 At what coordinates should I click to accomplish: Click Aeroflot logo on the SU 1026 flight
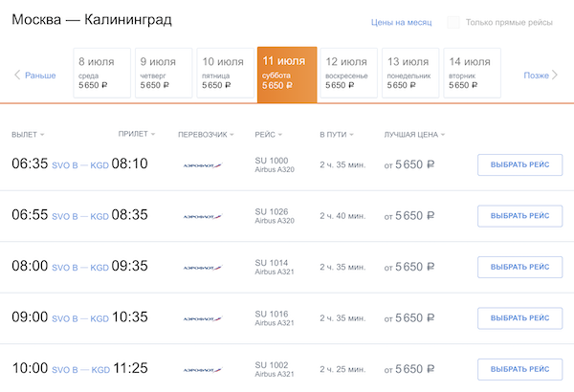[x=202, y=216]
